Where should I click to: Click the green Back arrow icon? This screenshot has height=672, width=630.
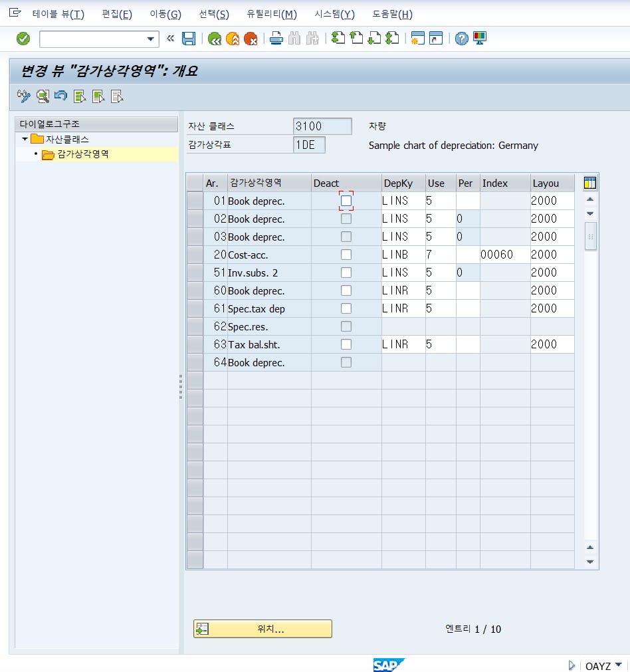coord(214,39)
